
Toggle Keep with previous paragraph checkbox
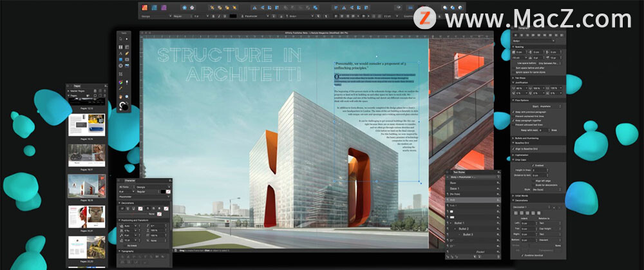513,112
